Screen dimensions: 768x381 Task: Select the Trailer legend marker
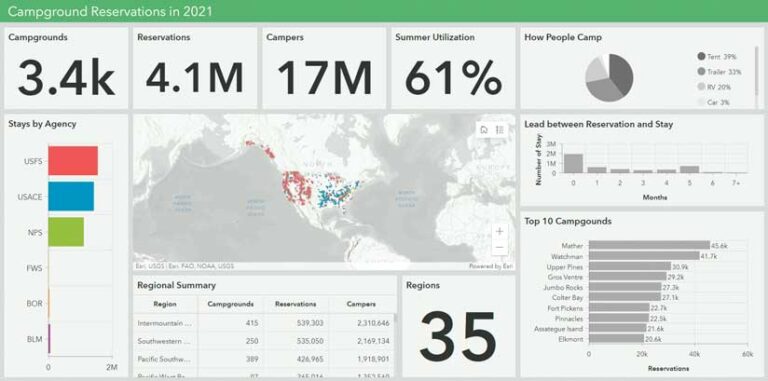[701, 72]
